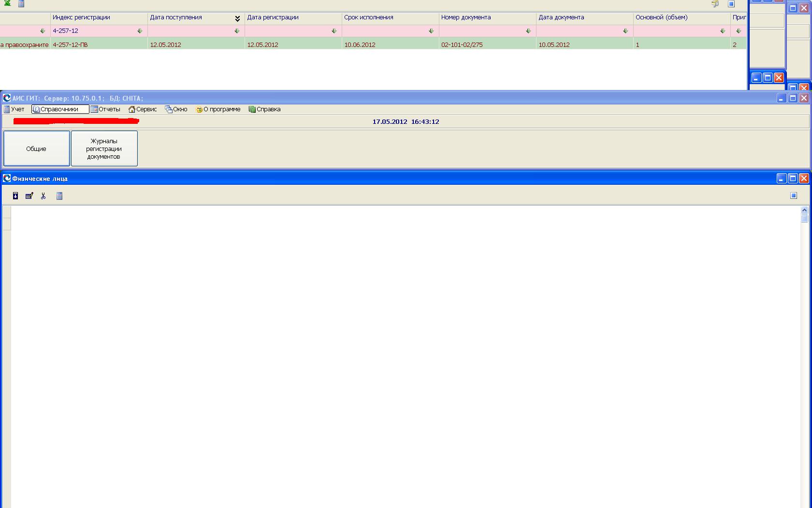Click the Журналы регистрации документов button
Image resolution: width=812 pixels, height=508 pixels.
point(104,149)
